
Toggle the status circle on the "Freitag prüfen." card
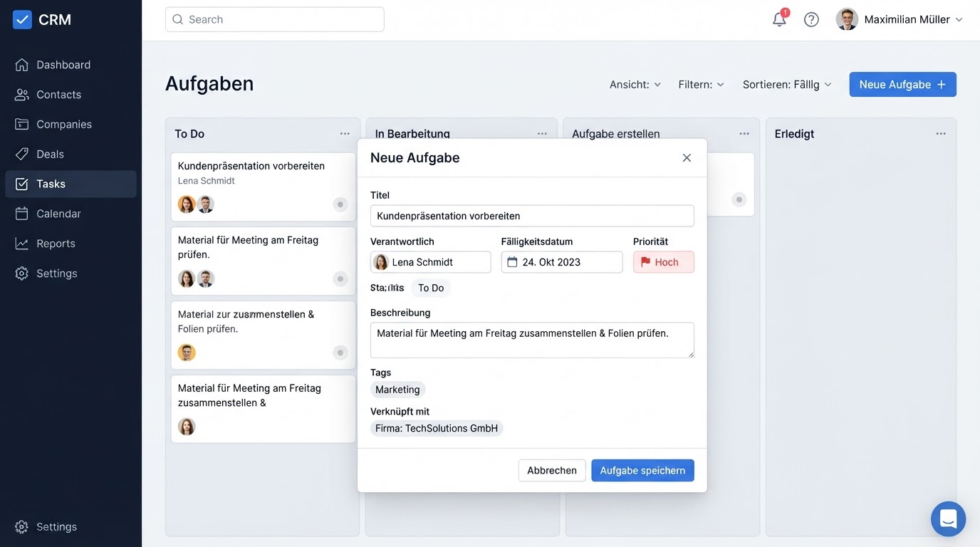(340, 278)
